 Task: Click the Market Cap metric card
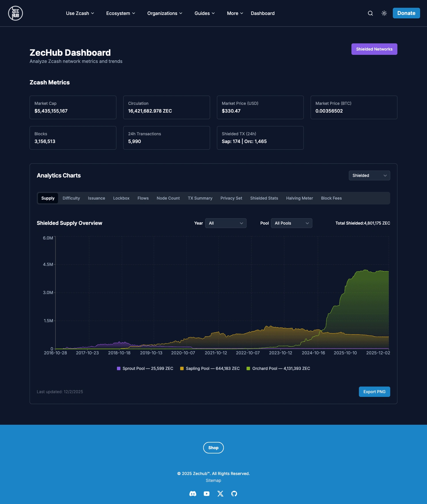(73, 107)
